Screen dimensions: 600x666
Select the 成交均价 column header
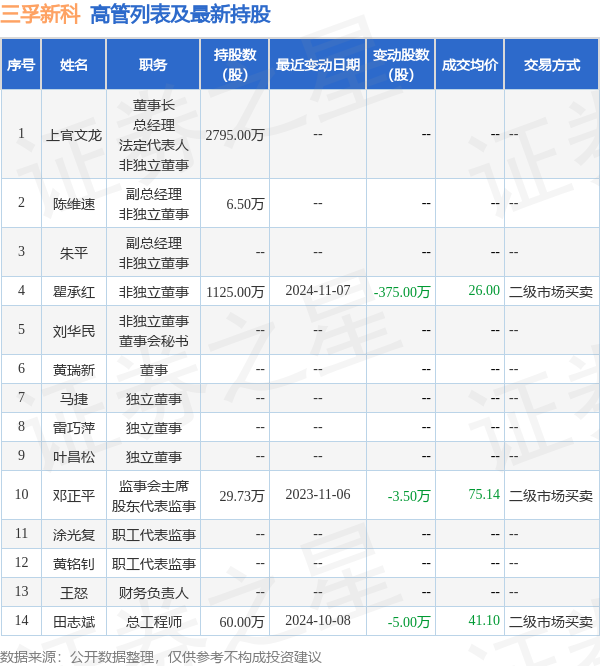click(470, 65)
